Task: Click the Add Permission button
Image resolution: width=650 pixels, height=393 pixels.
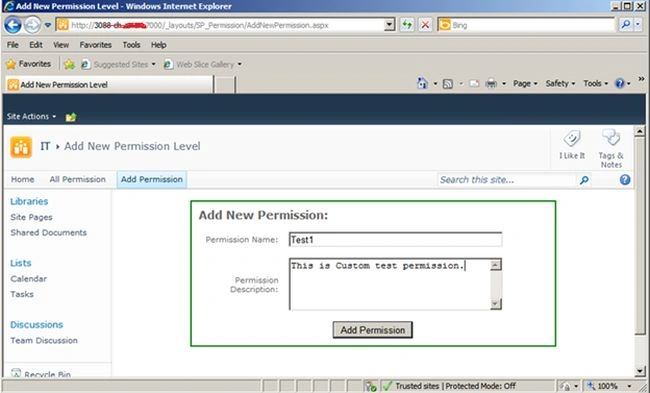Action: (372, 330)
